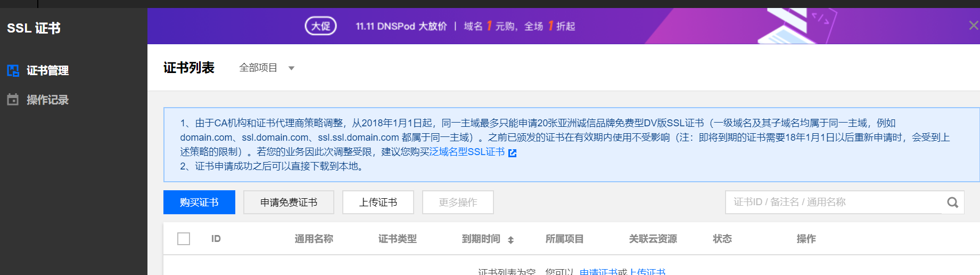Screen dimensions: 980x275
Task: Click the SSL 证书 sidebar title
Action: pyautogui.click(x=34, y=28)
